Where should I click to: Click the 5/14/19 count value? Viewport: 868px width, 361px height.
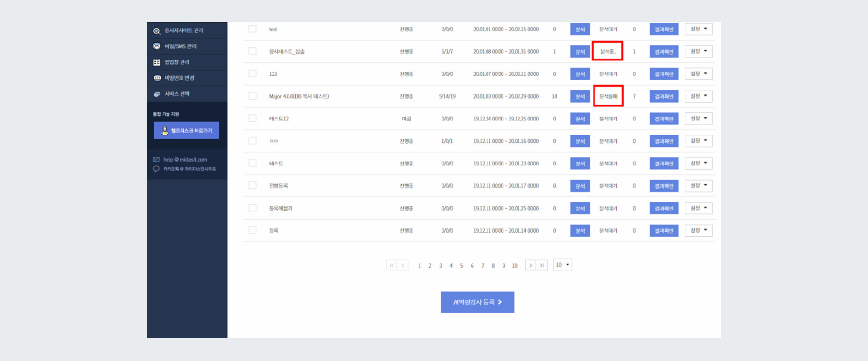point(447,96)
